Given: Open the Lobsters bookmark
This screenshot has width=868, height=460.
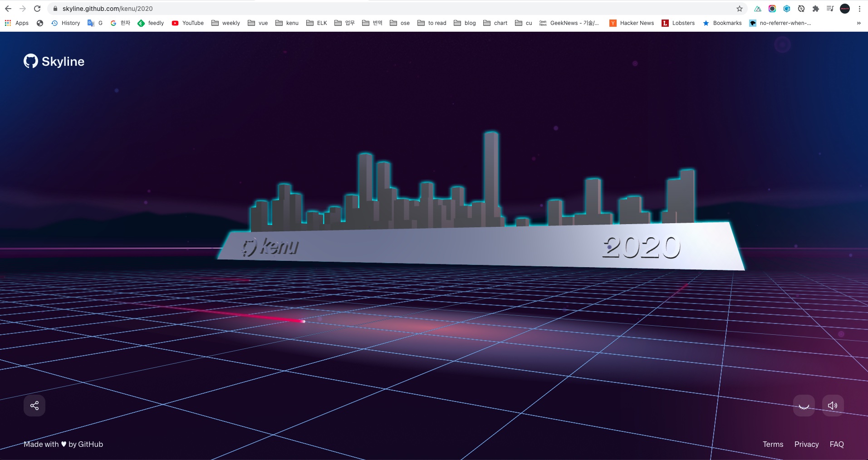Looking at the screenshot, I should [678, 23].
